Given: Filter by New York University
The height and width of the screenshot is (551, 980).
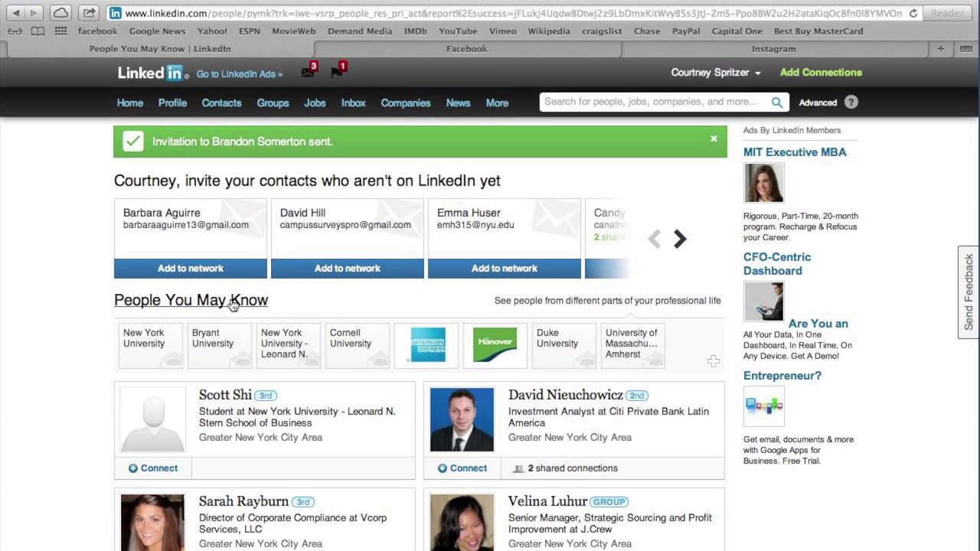Looking at the screenshot, I should [151, 345].
